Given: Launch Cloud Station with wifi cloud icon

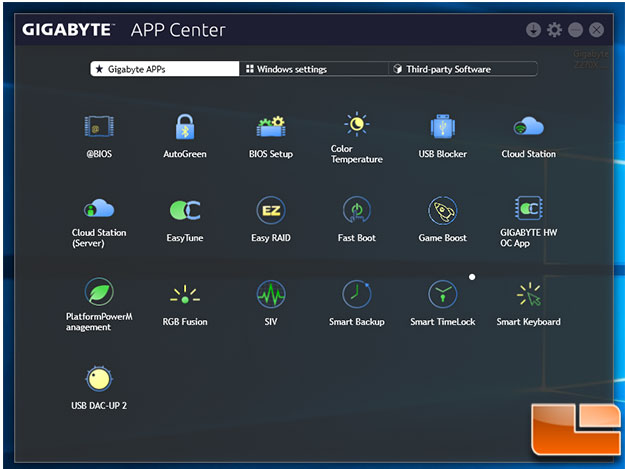Looking at the screenshot, I should [529, 126].
